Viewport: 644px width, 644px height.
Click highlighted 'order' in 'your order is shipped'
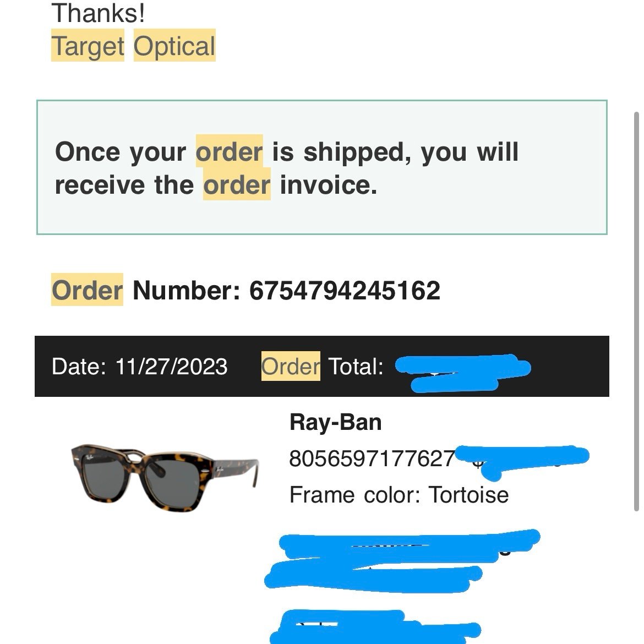[x=229, y=151]
